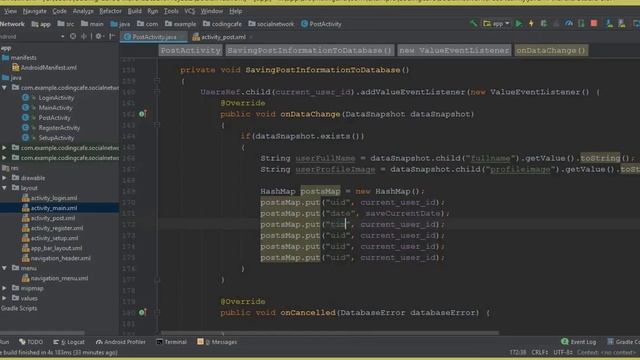
Task: Click the editor horizontal scrollbar
Action: [x=330, y=333]
